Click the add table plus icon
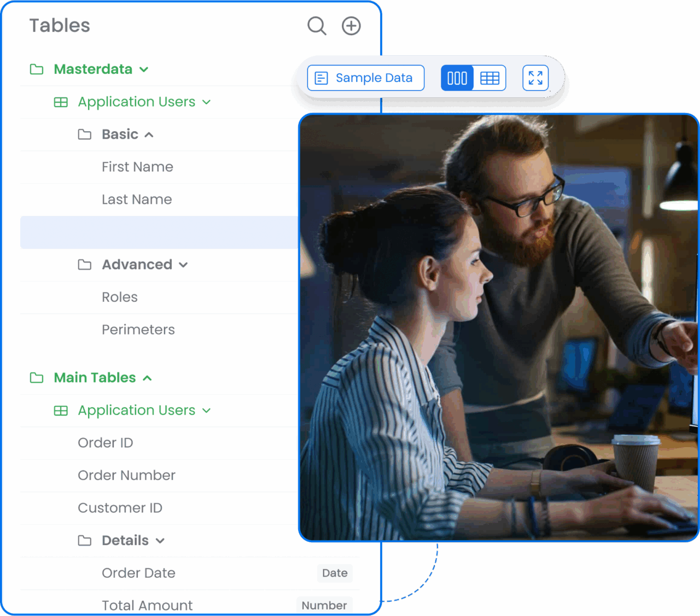This screenshot has height=616, width=700. pos(351,26)
